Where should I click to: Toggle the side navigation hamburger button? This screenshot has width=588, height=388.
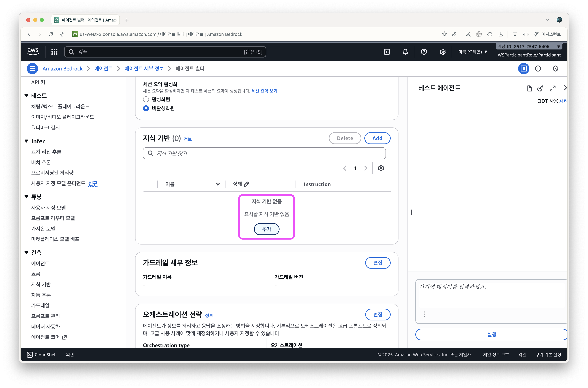[32, 69]
